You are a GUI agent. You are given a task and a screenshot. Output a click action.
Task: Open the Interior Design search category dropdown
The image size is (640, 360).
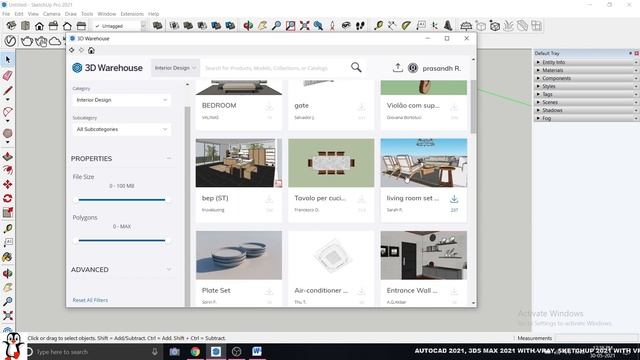point(175,68)
